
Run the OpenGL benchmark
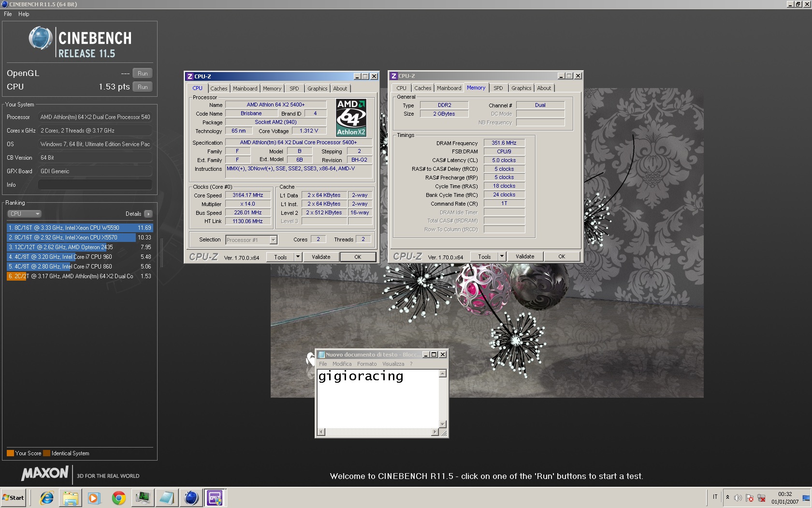[x=143, y=74]
